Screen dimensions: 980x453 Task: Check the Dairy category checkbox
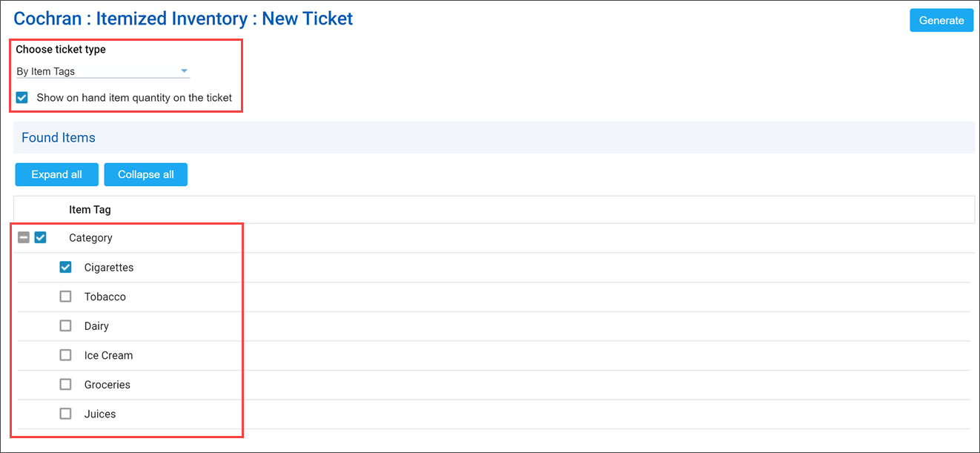pos(65,325)
